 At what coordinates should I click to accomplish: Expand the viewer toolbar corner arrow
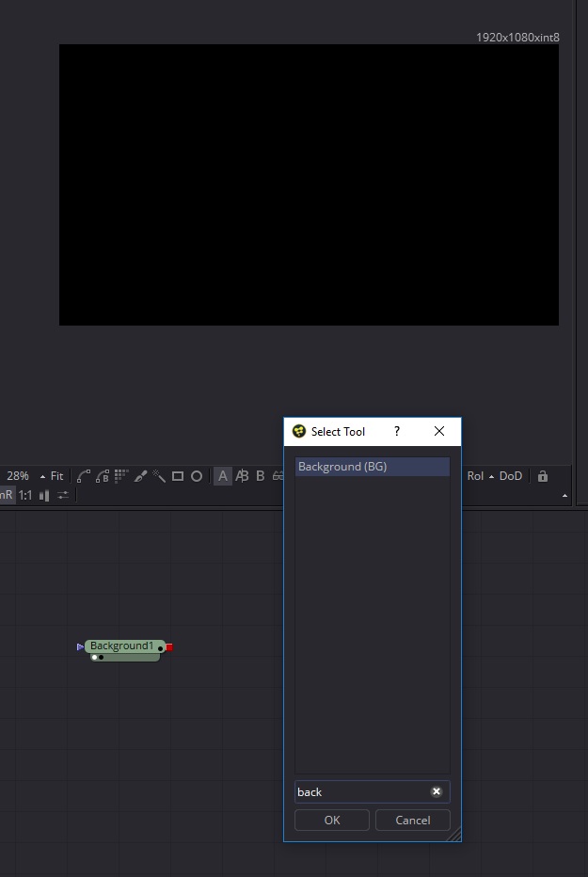564,496
